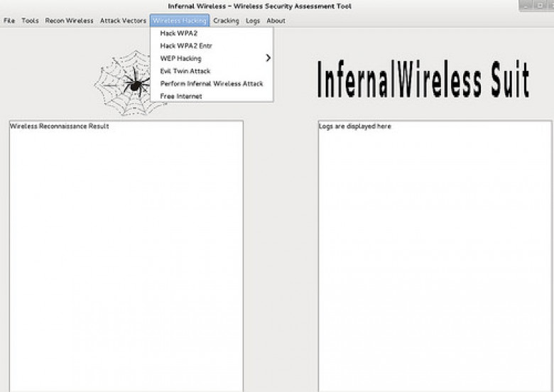554x392 pixels.
Task: Open the Recon Wireless menu
Action: click(x=70, y=21)
